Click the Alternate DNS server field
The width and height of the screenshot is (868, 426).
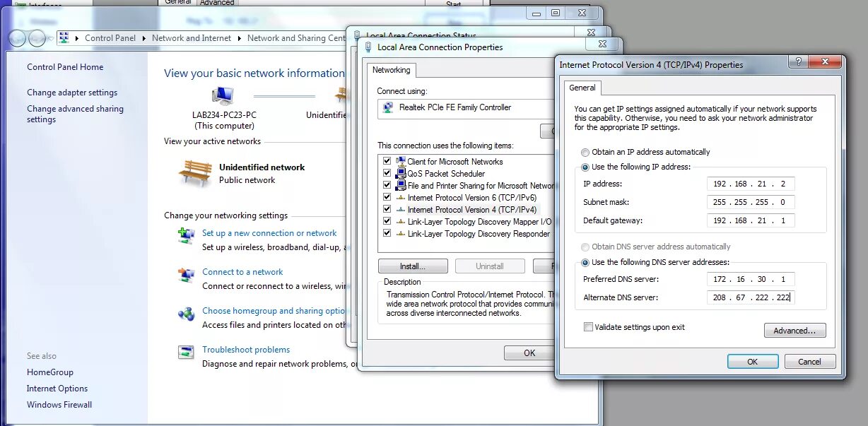click(751, 297)
